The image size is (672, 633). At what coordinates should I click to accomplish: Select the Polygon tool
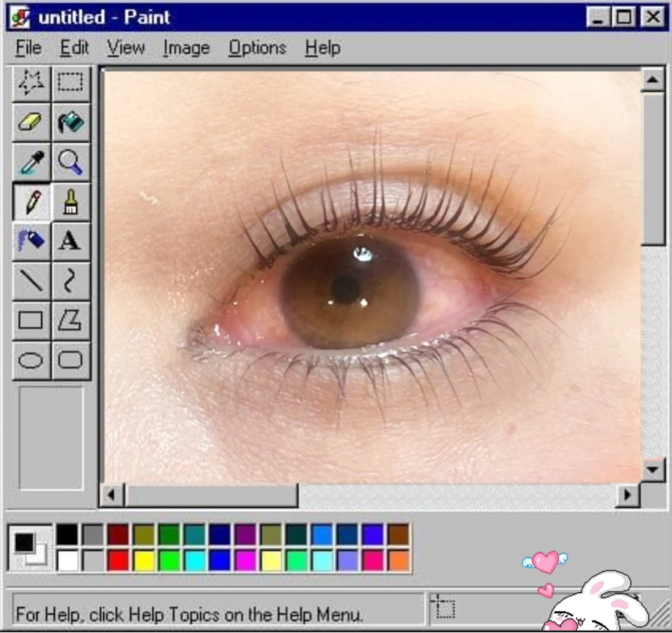pos(70,320)
